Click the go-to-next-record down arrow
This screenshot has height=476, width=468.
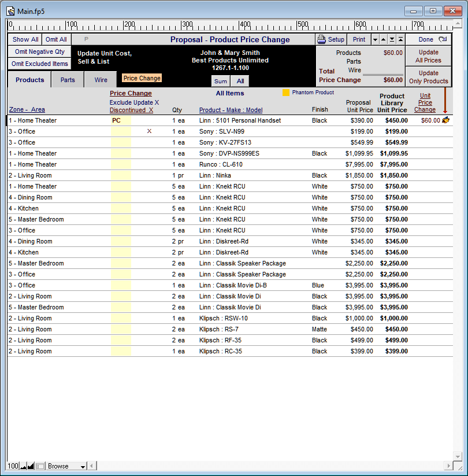point(375,39)
